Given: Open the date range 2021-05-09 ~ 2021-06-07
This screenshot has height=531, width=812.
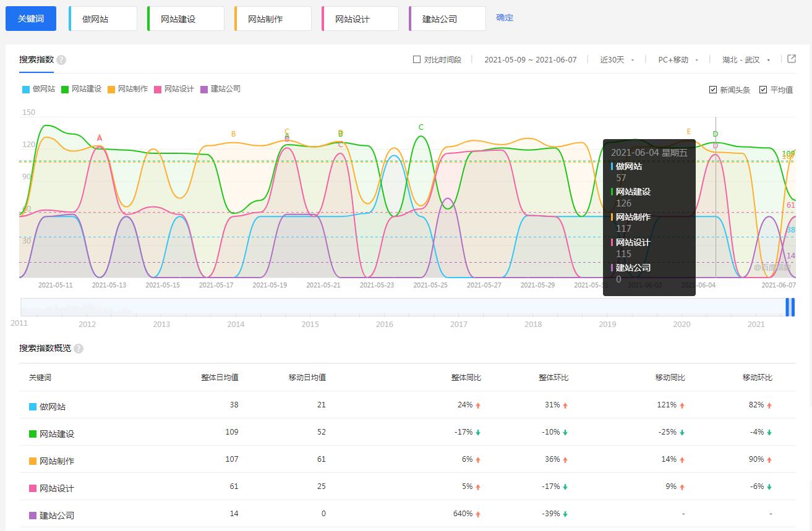Looking at the screenshot, I should [530, 60].
